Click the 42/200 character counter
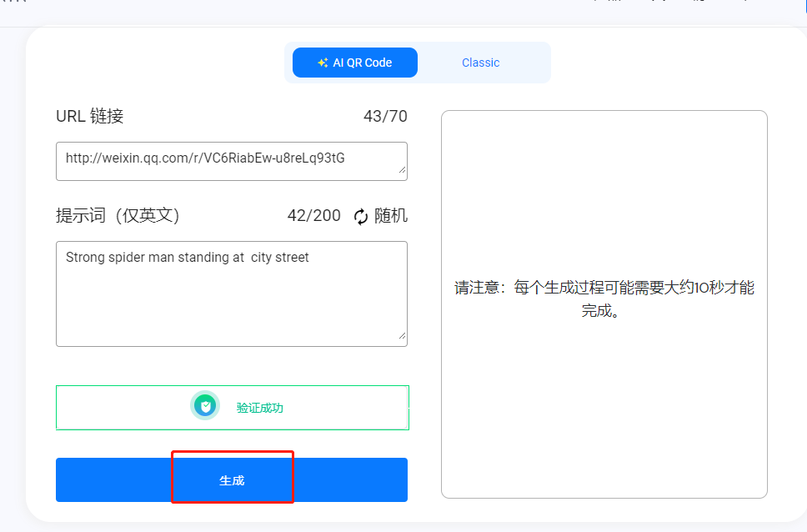This screenshot has width=807, height=532. coord(314,215)
